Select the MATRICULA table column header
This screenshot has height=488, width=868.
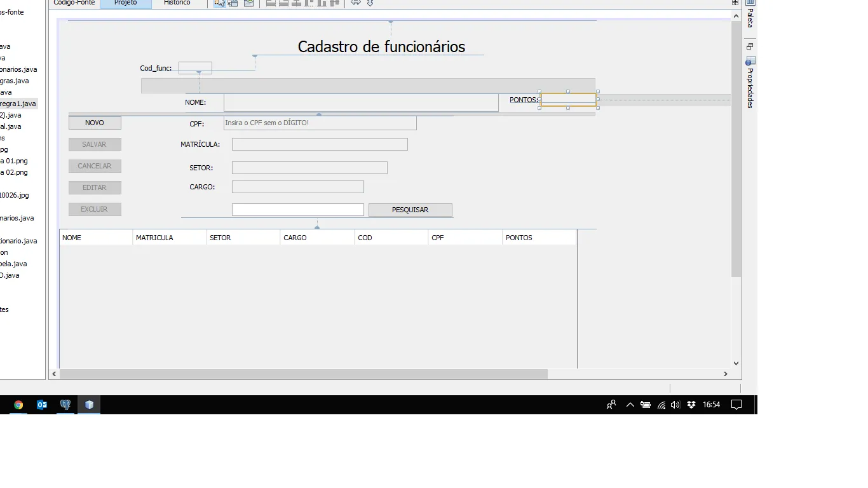170,238
